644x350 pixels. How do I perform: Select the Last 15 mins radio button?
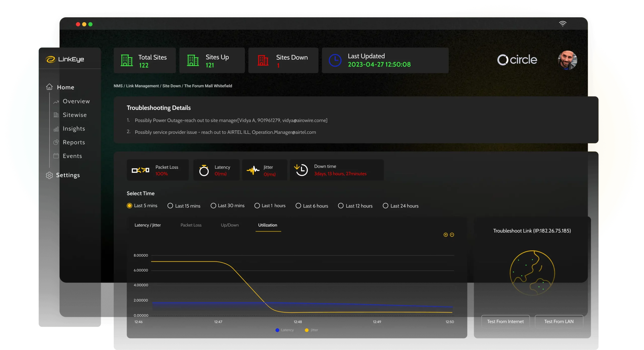tap(170, 206)
